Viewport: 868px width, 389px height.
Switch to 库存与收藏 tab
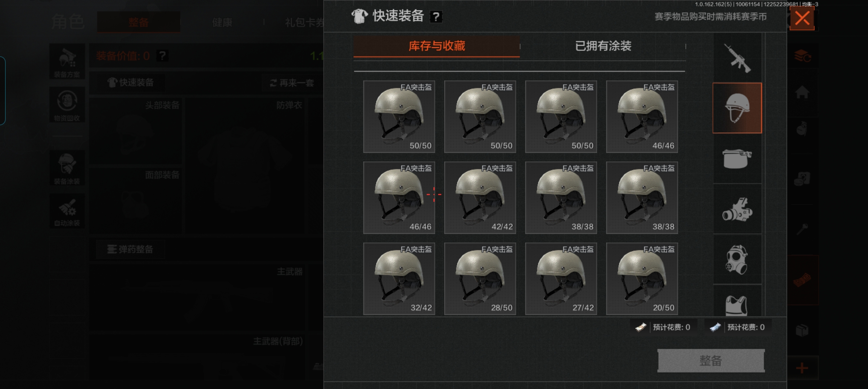(x=437, y=46)
